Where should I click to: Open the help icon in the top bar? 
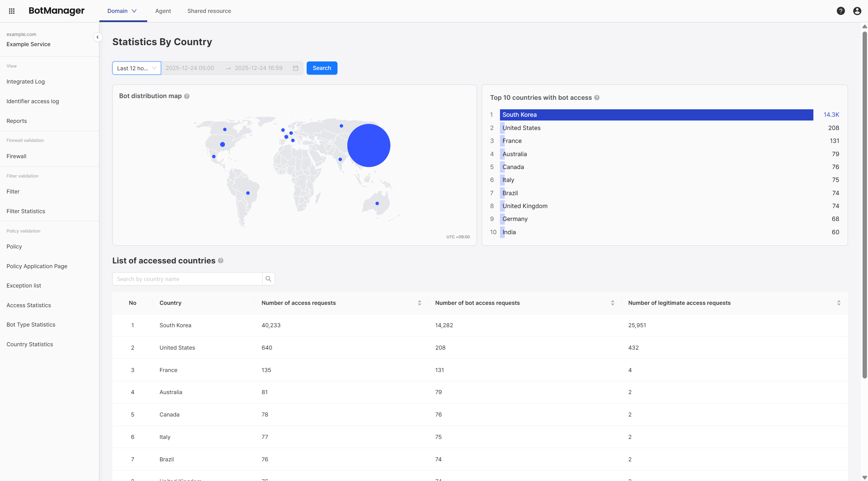click(841, 11)
